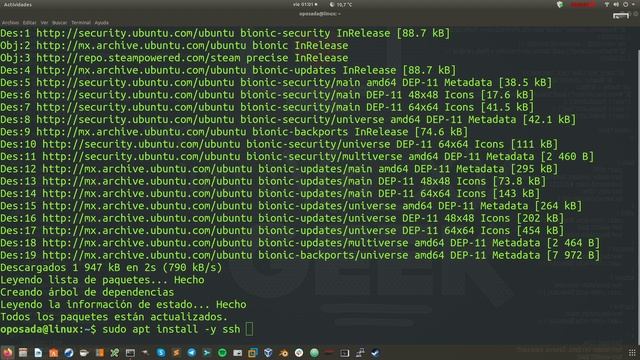Launch Firefox from the dock

8,353
